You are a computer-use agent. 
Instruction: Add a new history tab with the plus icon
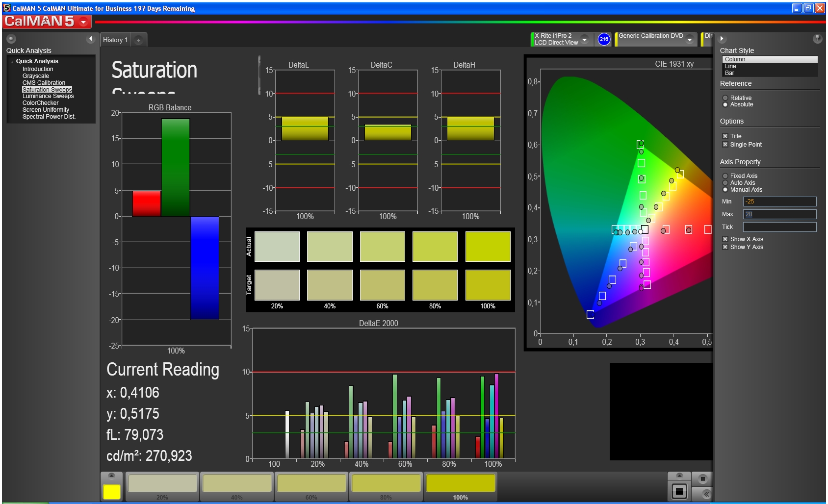tap(138, 40)
